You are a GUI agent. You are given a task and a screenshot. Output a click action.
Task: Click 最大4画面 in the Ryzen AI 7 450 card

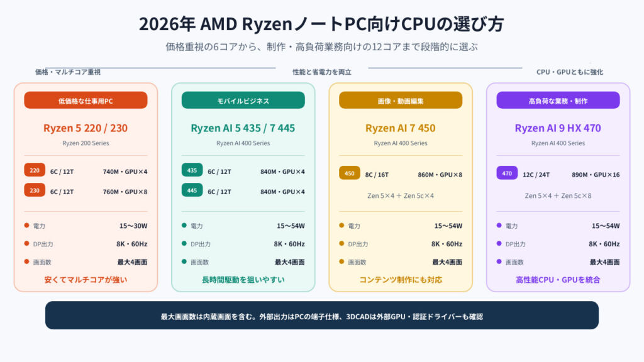pos(447,262)
